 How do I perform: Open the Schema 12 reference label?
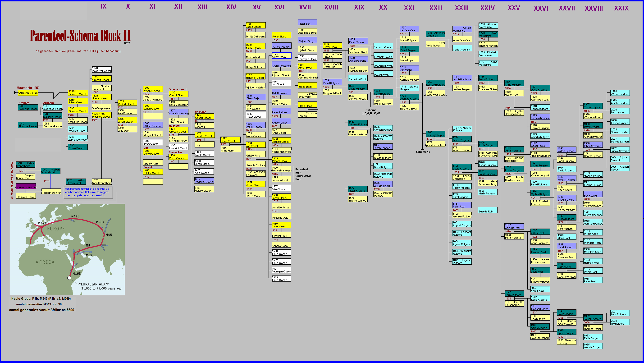pyautogui.click(x=423, y=152)
